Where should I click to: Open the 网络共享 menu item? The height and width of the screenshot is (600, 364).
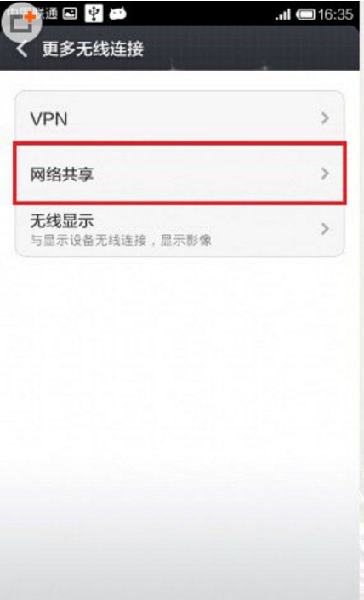click(x=179, y=174)
